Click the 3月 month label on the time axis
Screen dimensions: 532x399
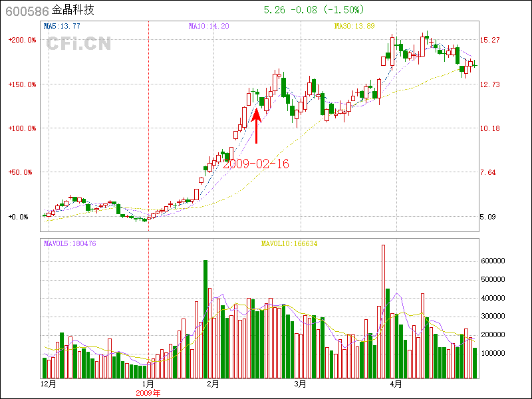click(x=301, y=384)
